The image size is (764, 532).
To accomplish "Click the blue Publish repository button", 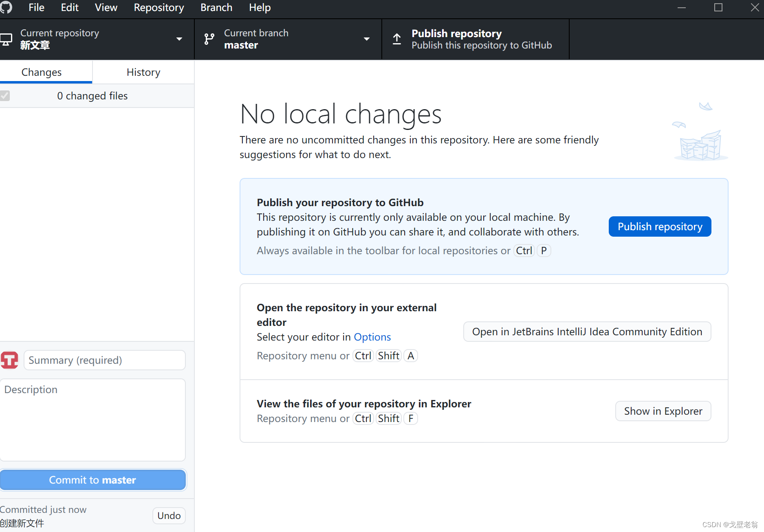I will [660, 226].
